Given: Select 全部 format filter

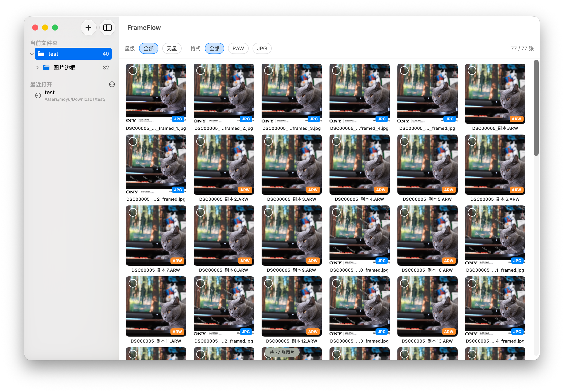Looking at the screenshot, I should tap(215, 48).
